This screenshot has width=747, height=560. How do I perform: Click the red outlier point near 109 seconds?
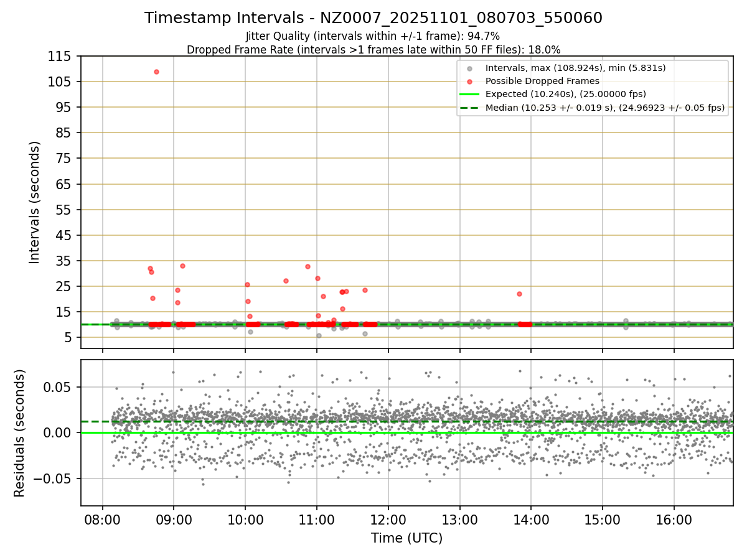(156, 72)
